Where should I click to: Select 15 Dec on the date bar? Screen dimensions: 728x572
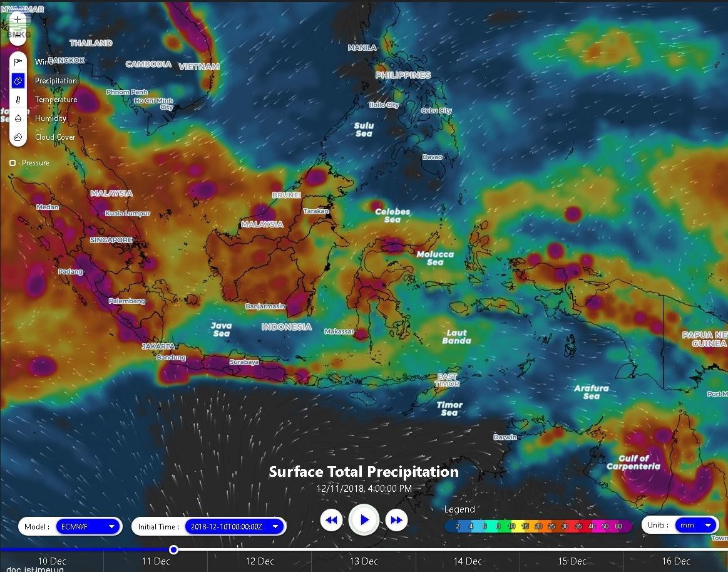coord(572,561)
